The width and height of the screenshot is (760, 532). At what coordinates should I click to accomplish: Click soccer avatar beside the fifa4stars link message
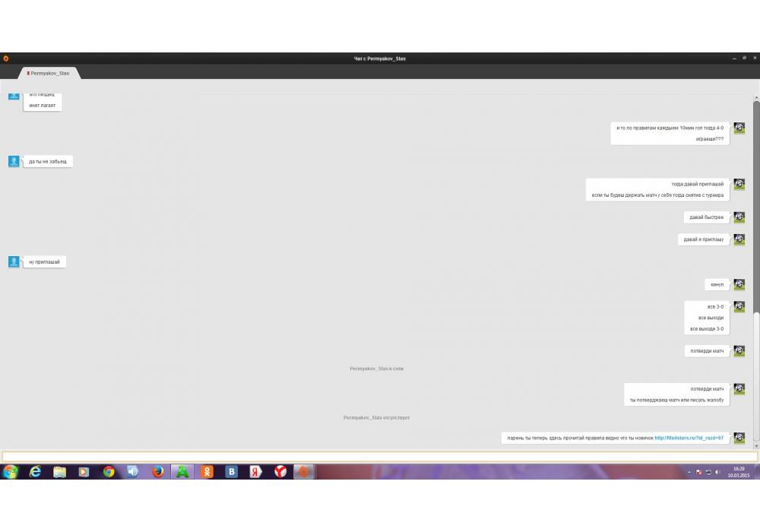pos(739,438)
